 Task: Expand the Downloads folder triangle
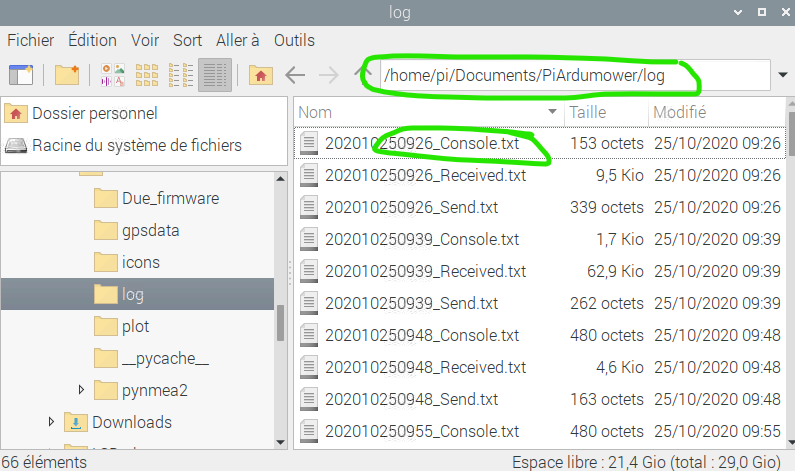51,422
